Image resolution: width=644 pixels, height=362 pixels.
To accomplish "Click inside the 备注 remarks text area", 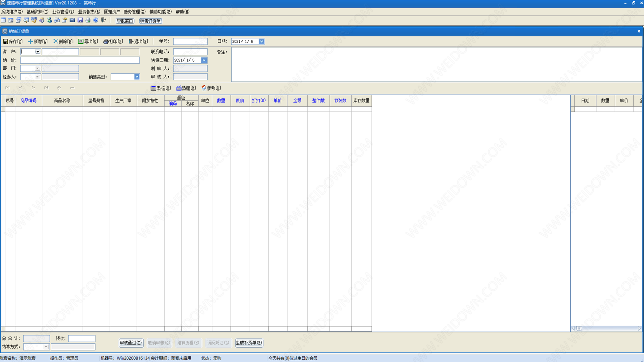I will coord(437,64).
